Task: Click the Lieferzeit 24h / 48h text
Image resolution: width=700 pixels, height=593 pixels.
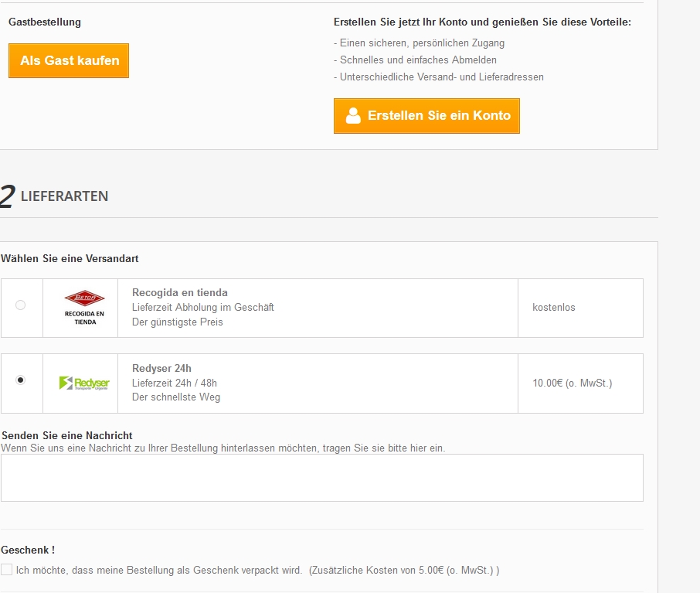Action: pos(175,383)
